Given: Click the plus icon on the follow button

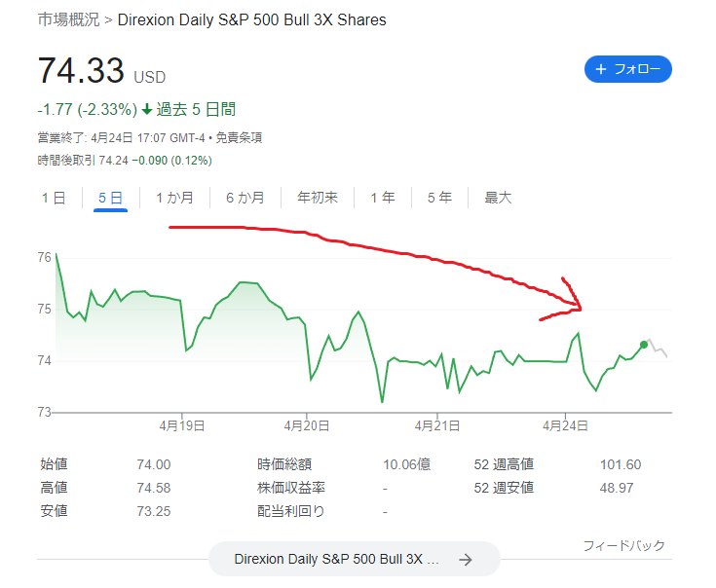Looking at the screenshot, I should (x=601, y=69).
